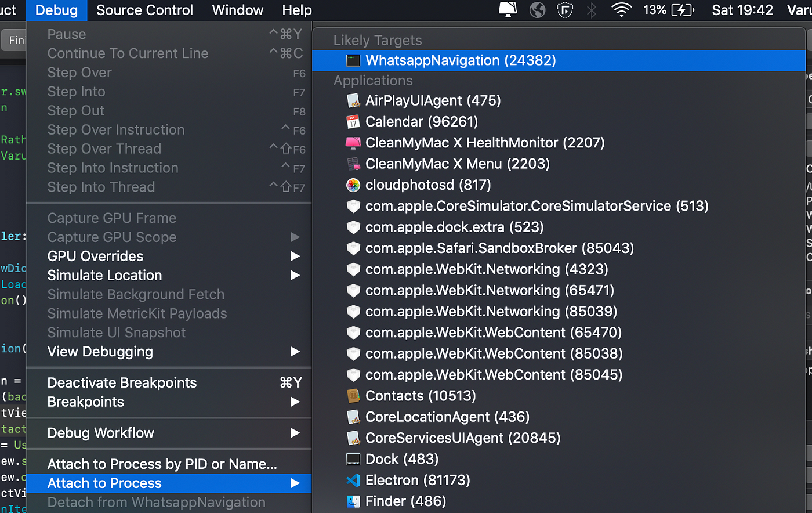
Task: Expand the Simulate Location submenu
Action: [x=169, y=276]
